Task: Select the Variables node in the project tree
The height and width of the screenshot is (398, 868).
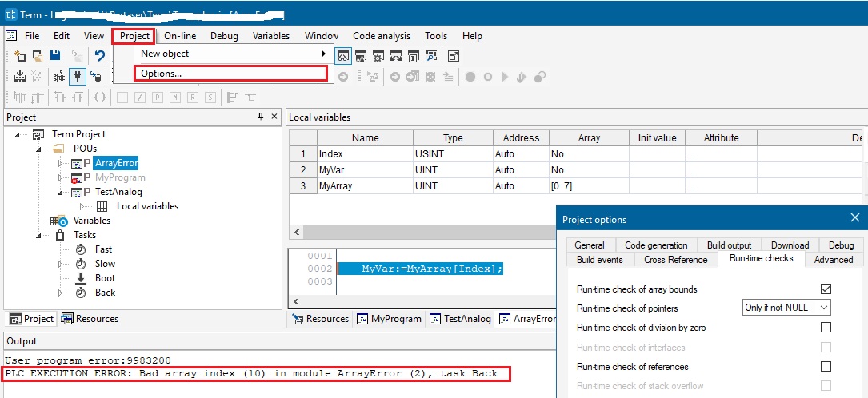Action: [92, 221]
